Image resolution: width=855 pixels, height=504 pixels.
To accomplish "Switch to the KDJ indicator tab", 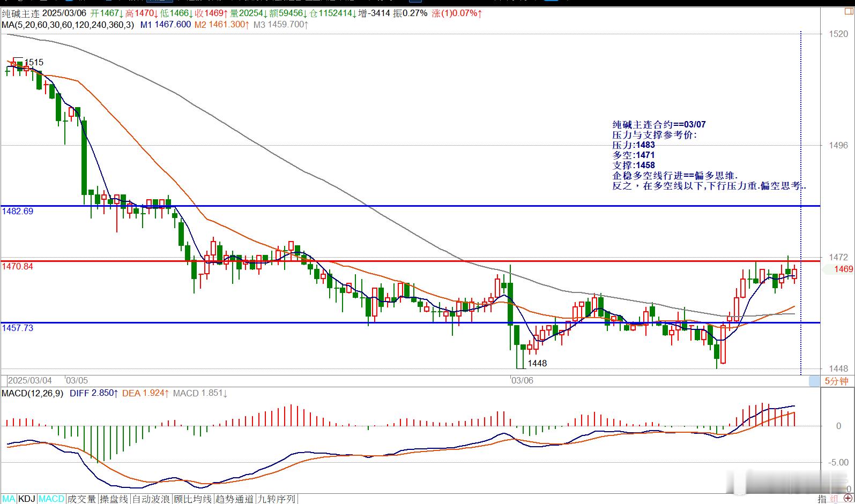I will point(27,499).
